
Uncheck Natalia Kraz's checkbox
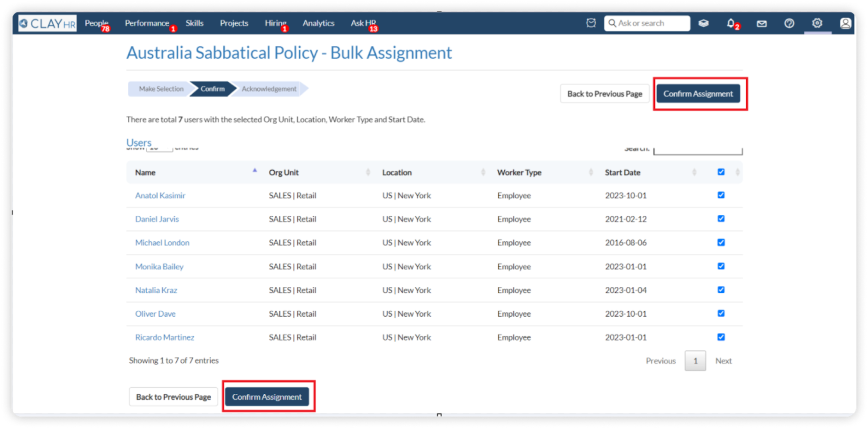[721, 290]
